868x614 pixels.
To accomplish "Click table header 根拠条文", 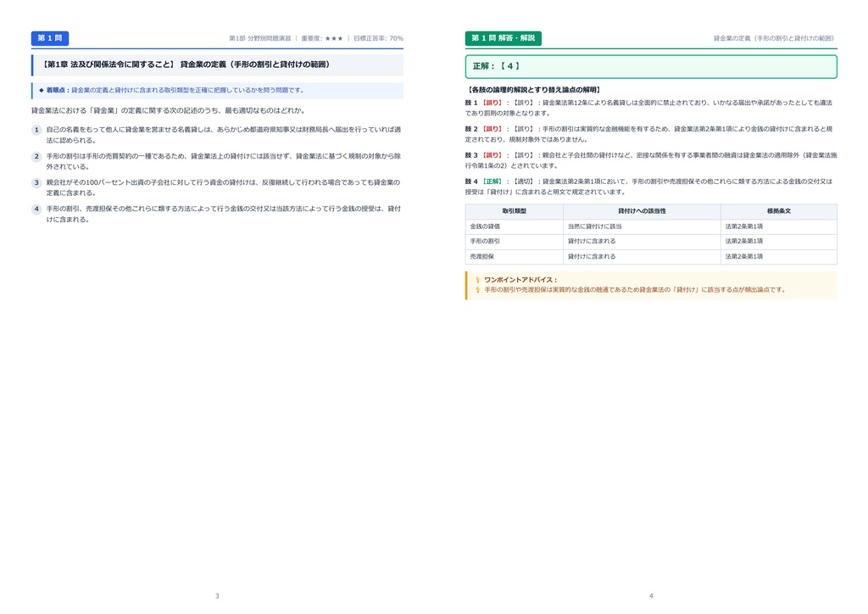I will 778,211.
